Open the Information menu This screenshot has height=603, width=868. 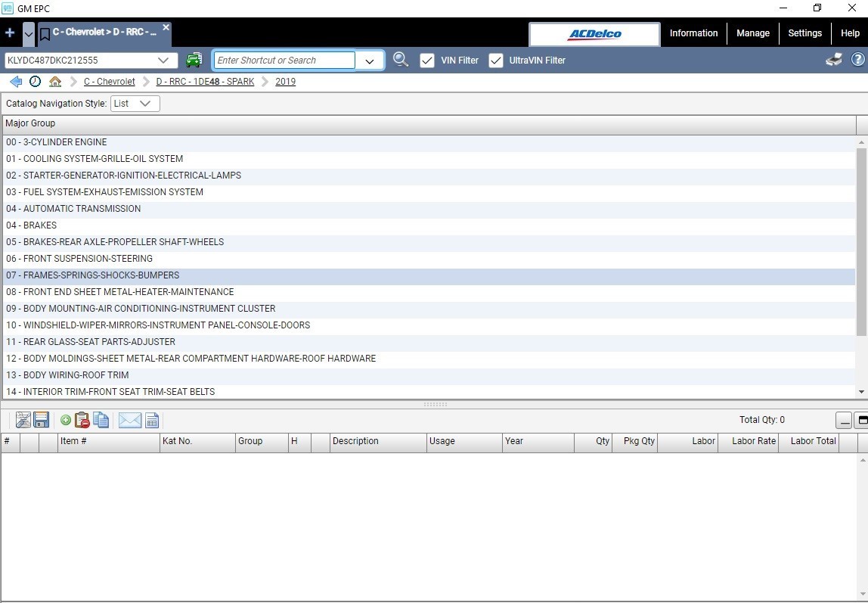[x=693, y=33]
